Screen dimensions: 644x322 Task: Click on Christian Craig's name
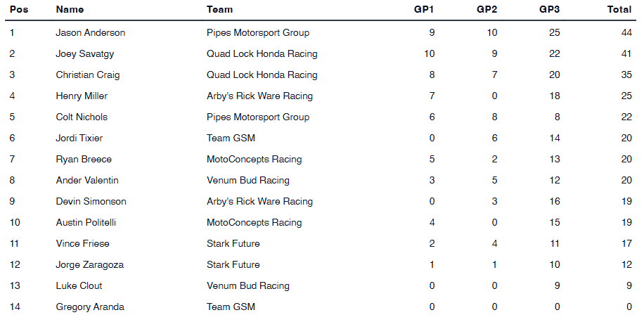coord(88,75)
